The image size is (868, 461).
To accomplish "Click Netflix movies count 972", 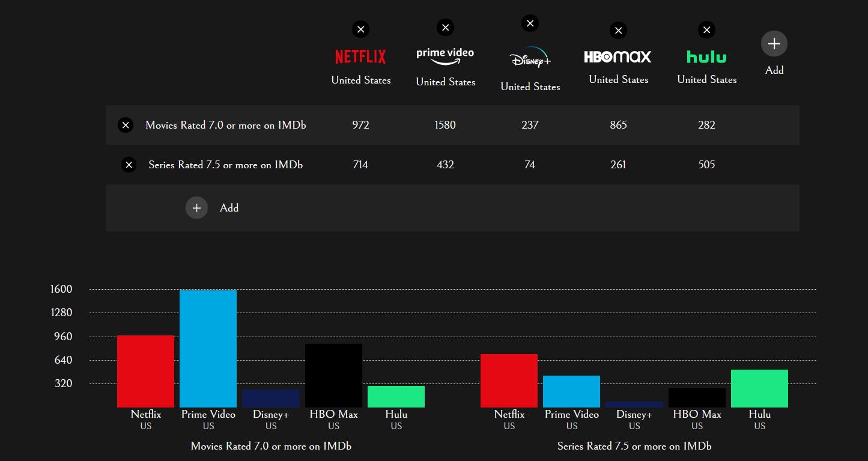I will (x=360, y=125).
